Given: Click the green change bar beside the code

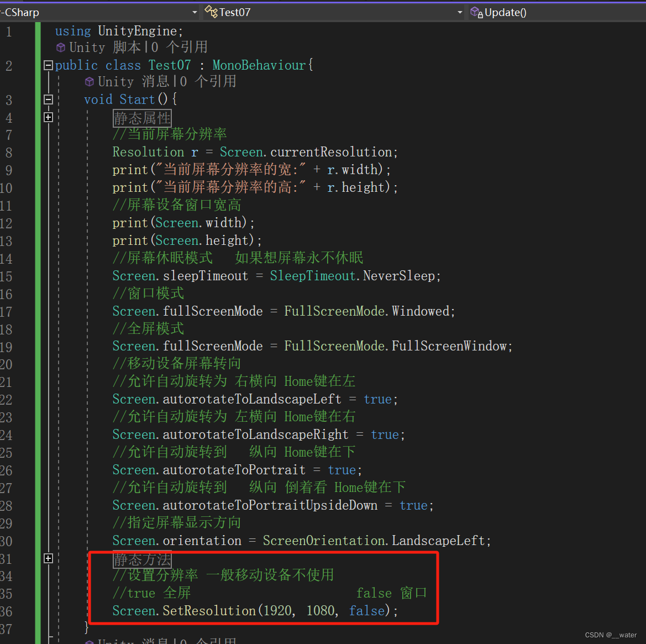Looking at the screenshot, I should tap(36, 276).
